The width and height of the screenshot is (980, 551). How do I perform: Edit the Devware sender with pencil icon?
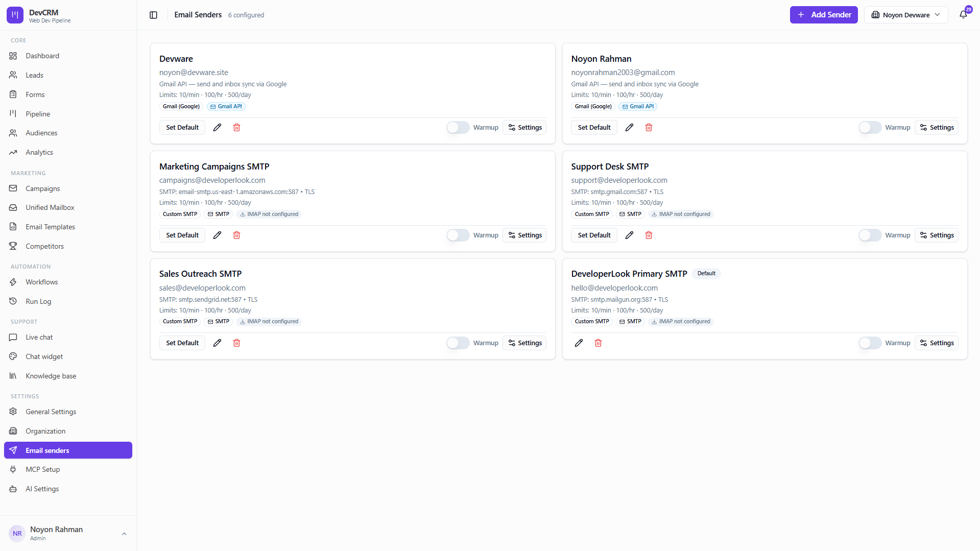[217, 128]
